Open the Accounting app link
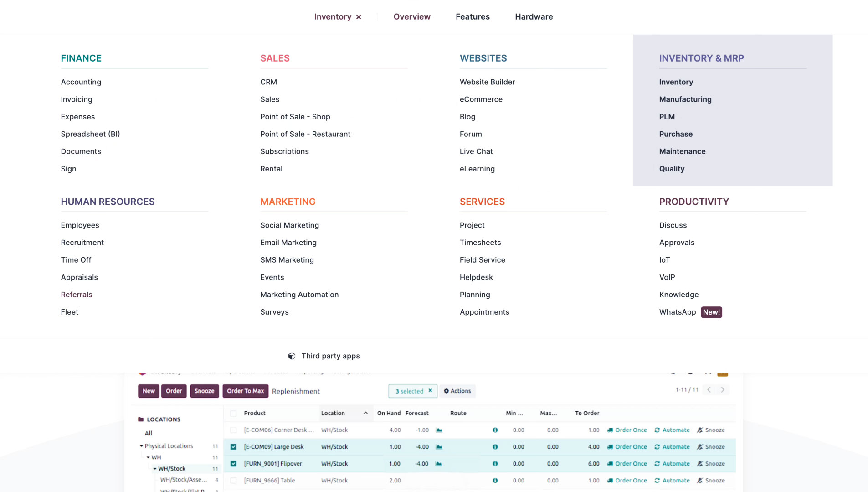Screen dimensions: 868x492 tap(81, 82)
